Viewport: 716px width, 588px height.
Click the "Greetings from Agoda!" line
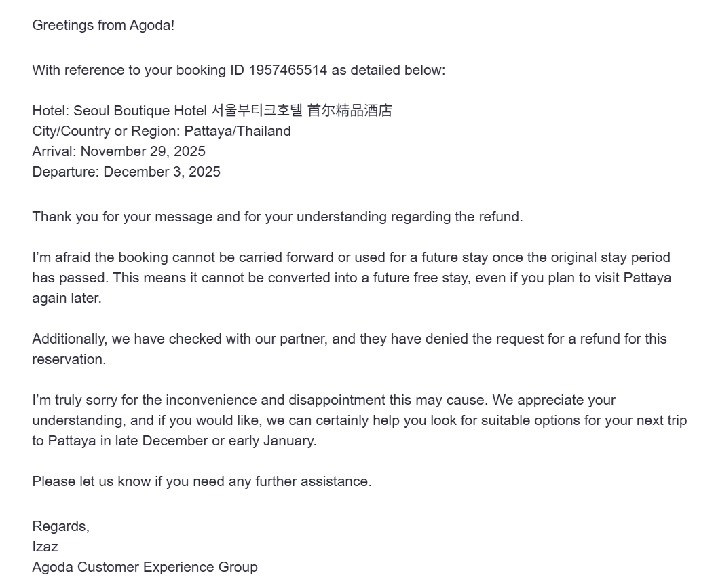tap(103, 26)
